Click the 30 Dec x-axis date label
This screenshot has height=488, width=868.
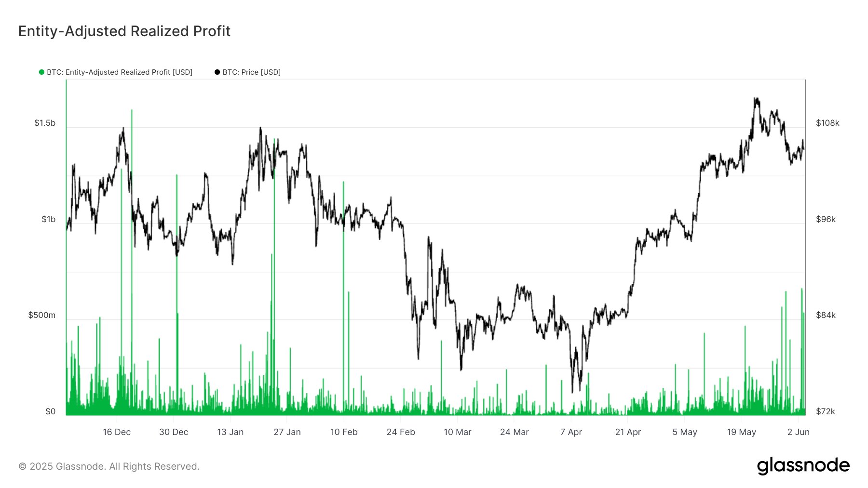point(174,432)
